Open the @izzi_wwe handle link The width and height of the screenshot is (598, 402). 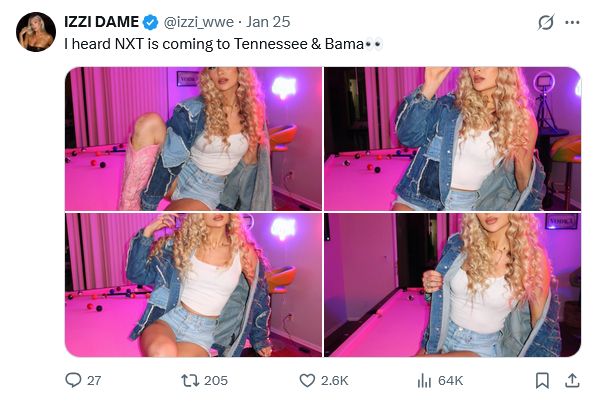199,22
